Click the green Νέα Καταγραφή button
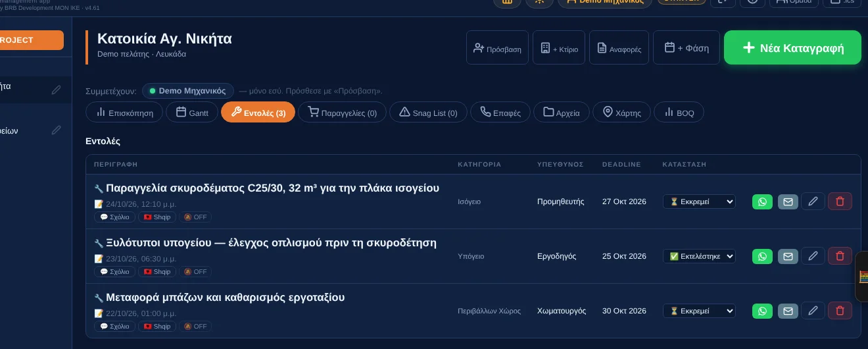The width and height of the screenshot is (868, 349). pos(792,47)
